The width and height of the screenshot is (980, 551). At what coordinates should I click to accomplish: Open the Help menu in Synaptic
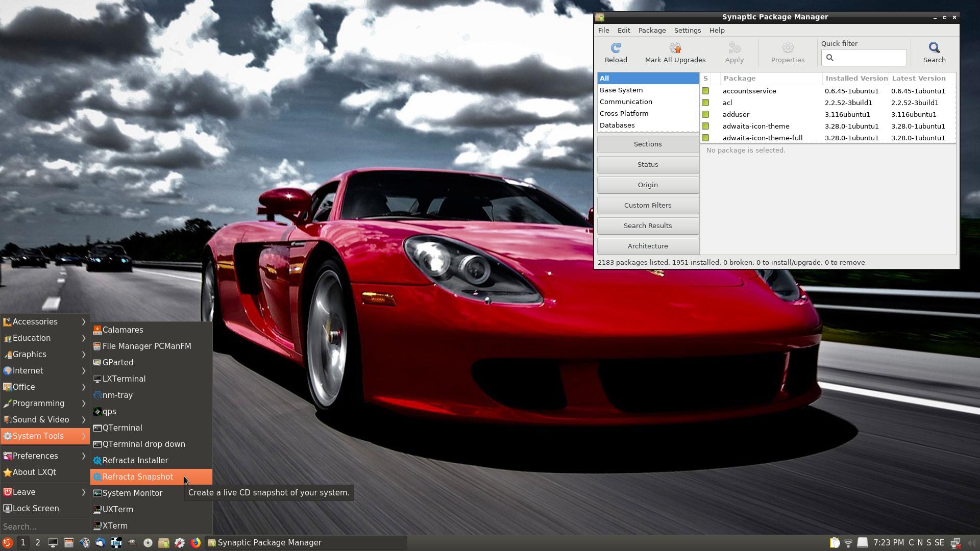(x=717, y=31)
